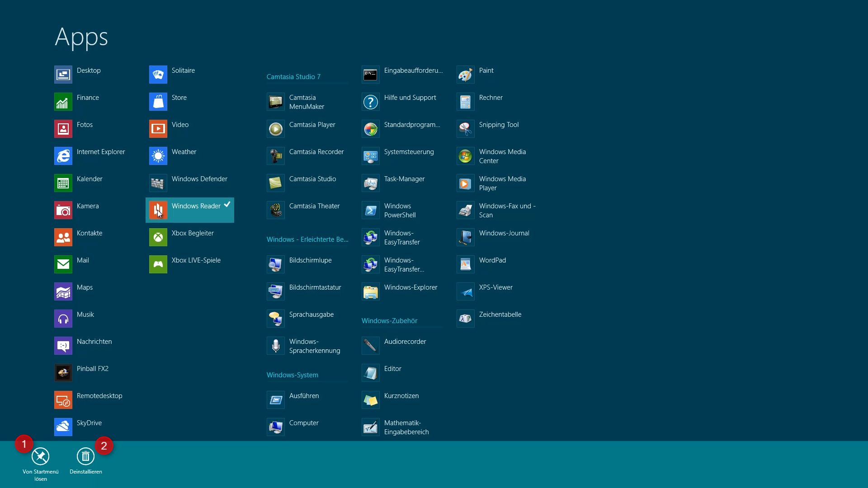The height and width of the screenshot is (488, 868).
Task: Click Windows - Erleichterte Be... group header
Action: tap(307, 239)
